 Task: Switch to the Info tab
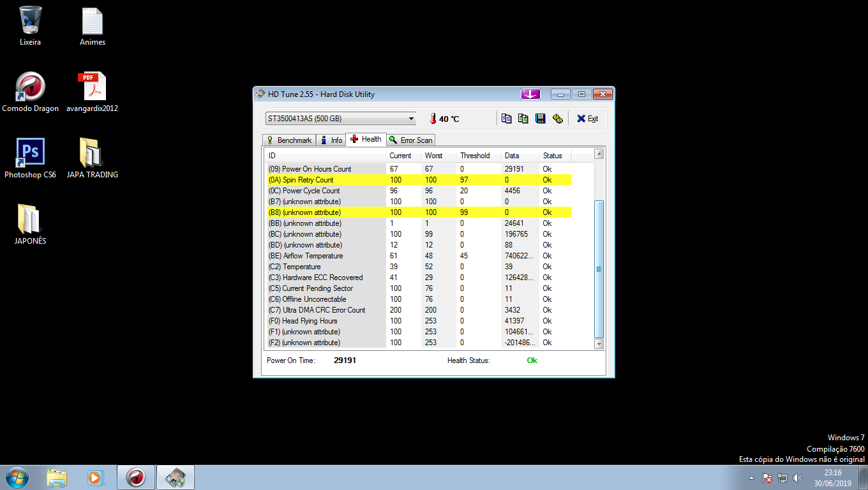(x=331, y=140)
